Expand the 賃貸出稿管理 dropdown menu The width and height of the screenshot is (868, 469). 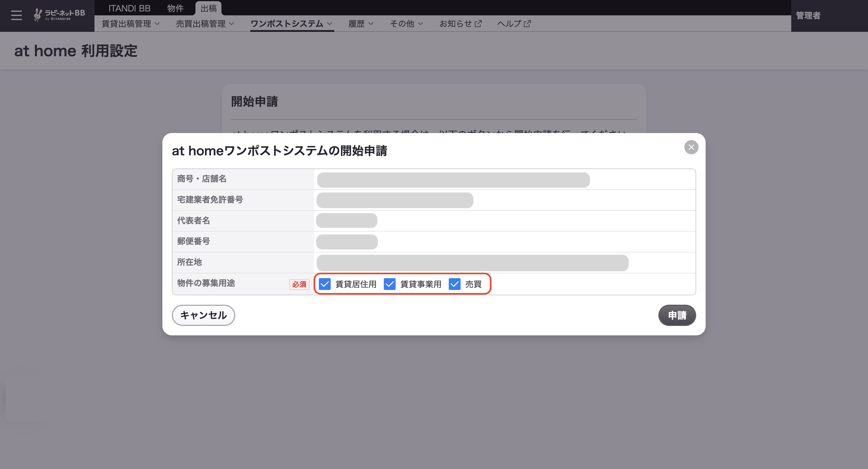click(x=131, y=24)
